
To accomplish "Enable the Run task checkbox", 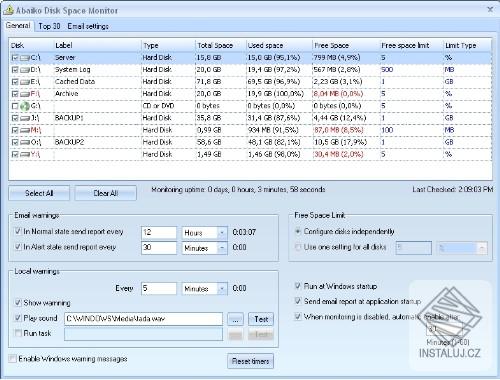I will 18,333.
